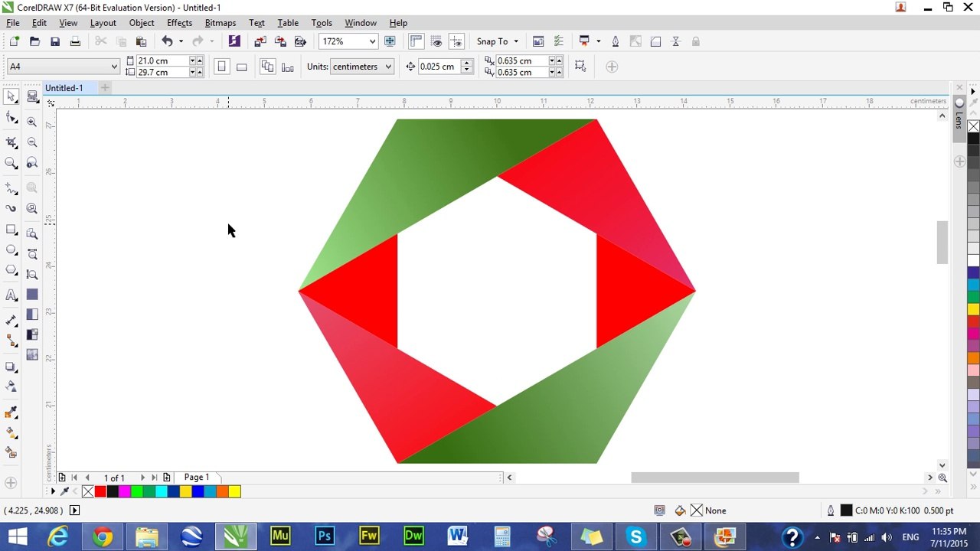This screenshot has height=551, width=980.
Task: Click the quick customize toolbox plus
Action: pyautogui.click(x=11, y=483)
